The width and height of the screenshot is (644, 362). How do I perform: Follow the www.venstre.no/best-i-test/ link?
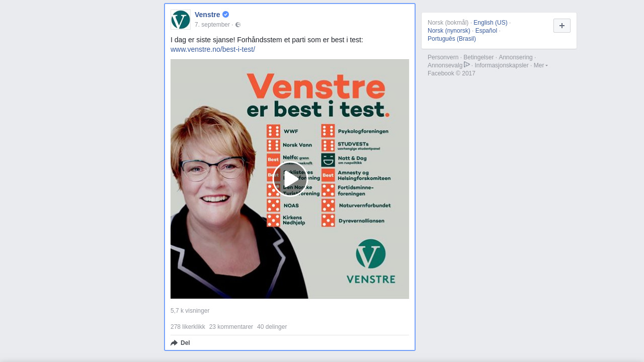point(213,49)
